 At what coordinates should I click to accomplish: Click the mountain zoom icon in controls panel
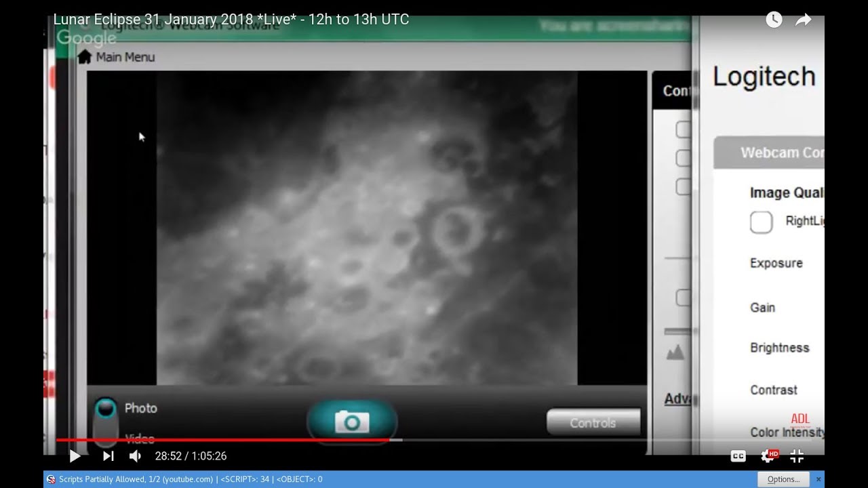coord(675,352)
